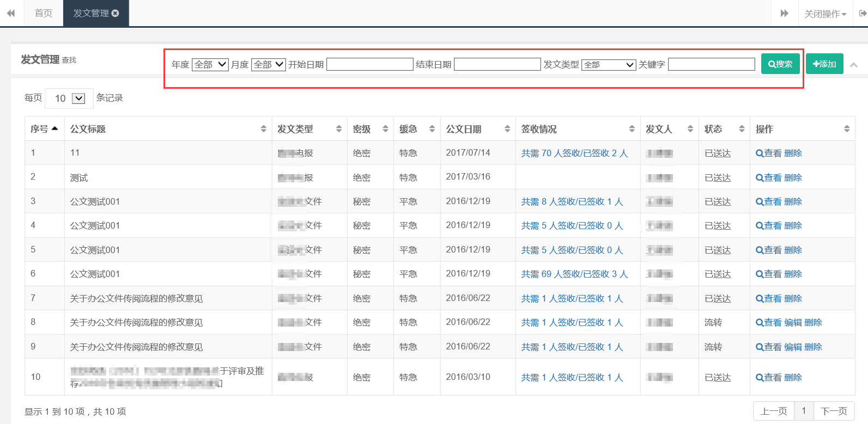Click 删除 for row 10
Screen dimensions: 868x424
793,377
